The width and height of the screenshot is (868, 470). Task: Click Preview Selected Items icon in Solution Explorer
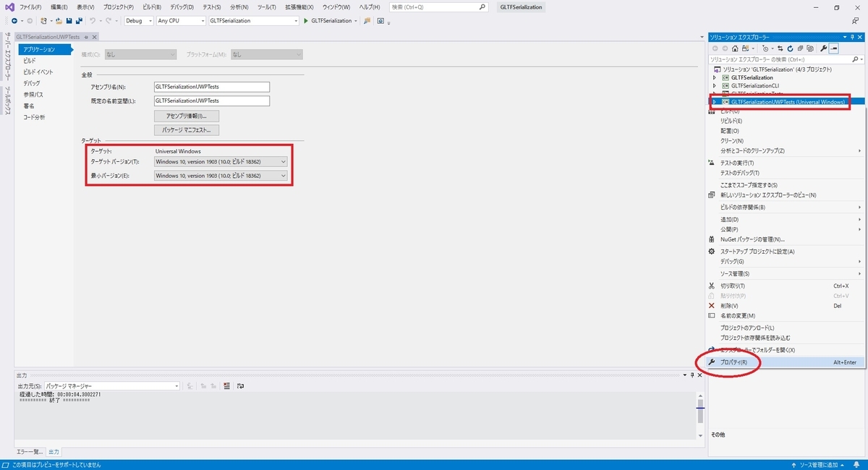[x=833, y=48]
